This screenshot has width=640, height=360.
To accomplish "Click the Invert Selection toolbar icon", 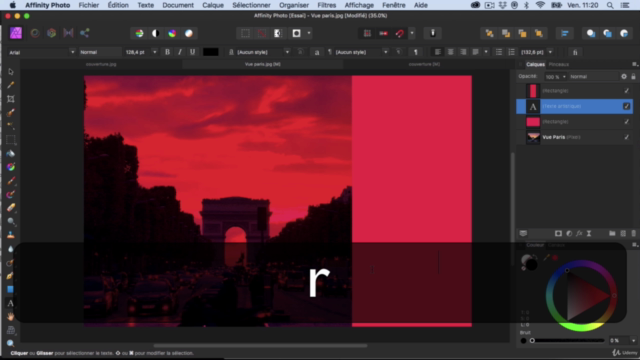I will pyautogui.click(x=278, y=33).
